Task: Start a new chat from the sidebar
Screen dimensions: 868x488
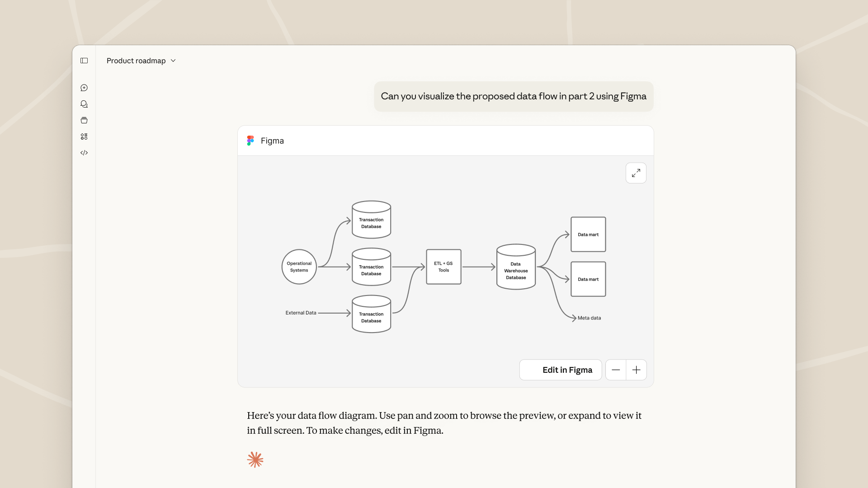Action: [84, 88]
